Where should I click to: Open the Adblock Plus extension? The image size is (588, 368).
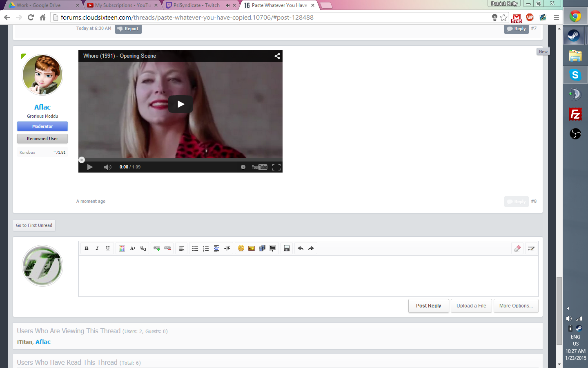pos(530,17)
